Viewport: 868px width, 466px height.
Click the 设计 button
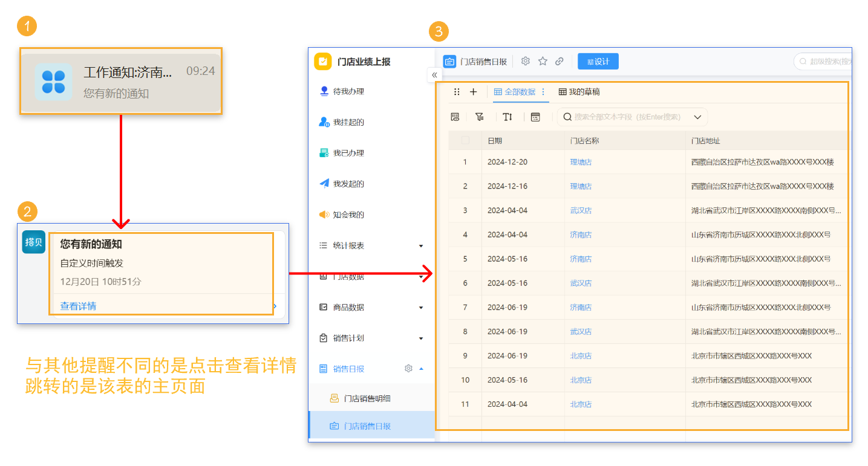598,60
